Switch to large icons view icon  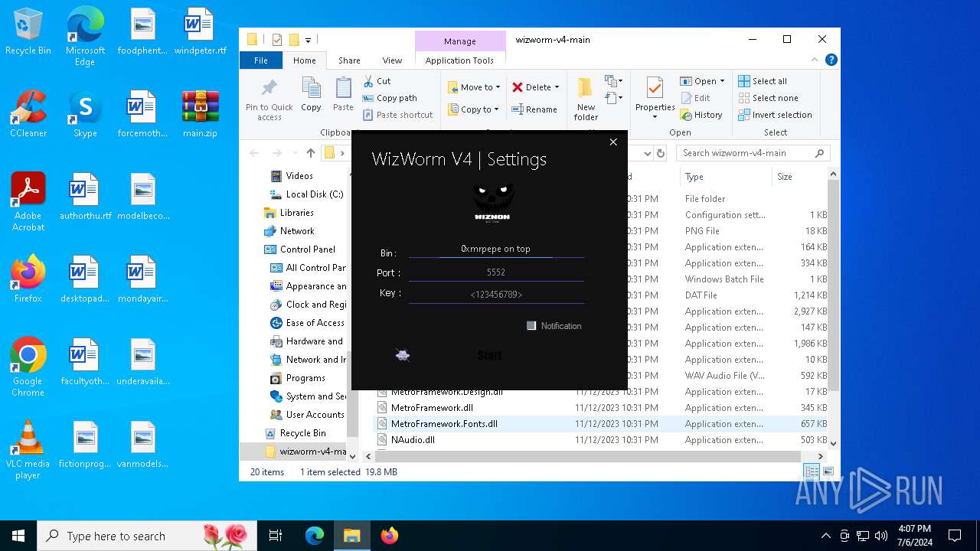(x=828, y=472)
